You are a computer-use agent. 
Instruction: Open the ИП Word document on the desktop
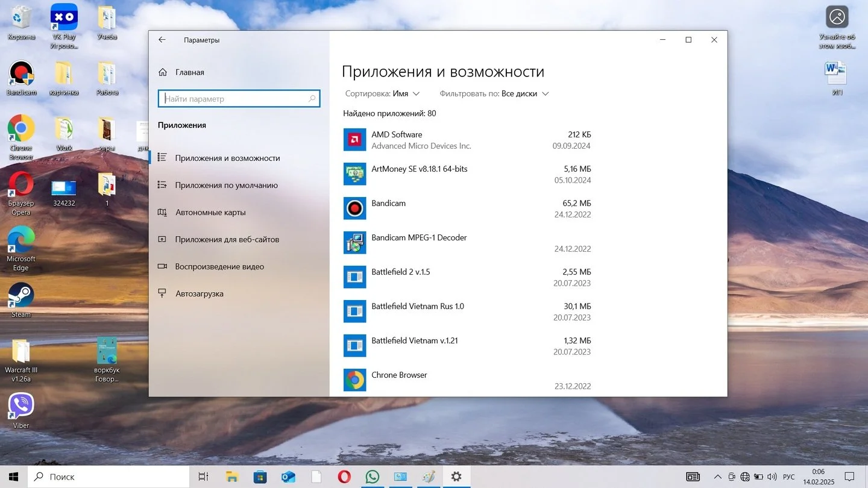[837, 78]
